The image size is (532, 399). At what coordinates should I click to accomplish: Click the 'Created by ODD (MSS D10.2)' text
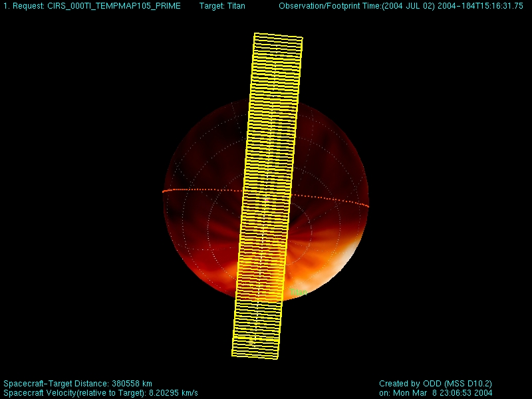[436, 384]
